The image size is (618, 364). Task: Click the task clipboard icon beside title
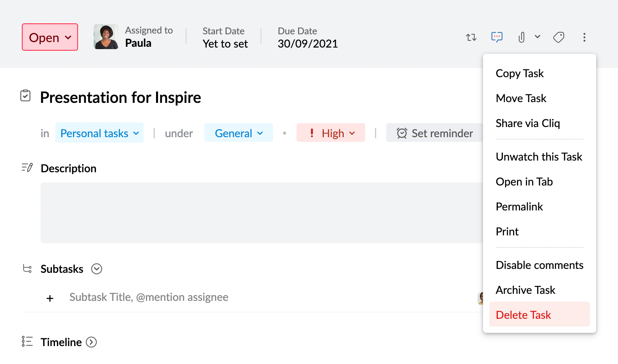click(25, 96)
